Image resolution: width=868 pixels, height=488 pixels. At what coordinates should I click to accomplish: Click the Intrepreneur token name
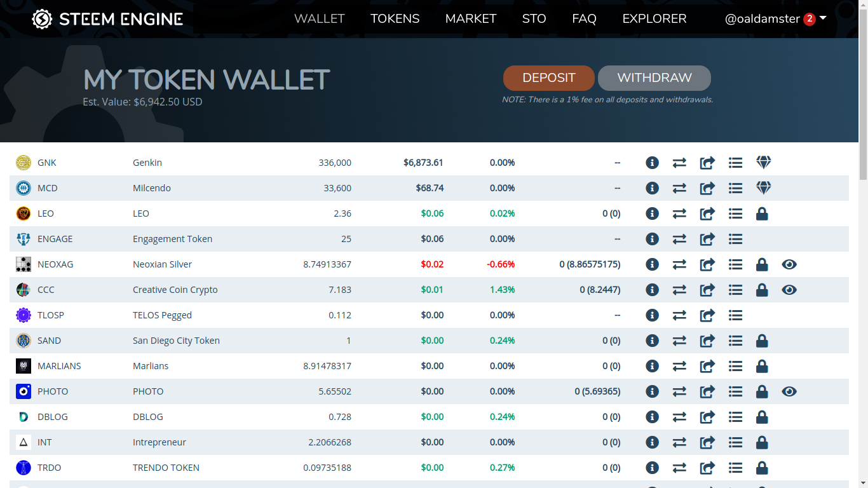pos(159,442)
